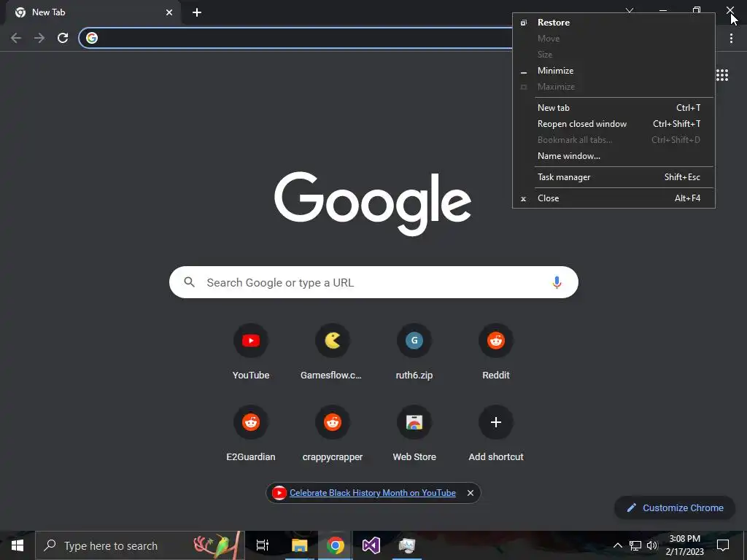Open the Reddit shortcut
Viewport: 747px width, 560px height.
point(495,352)
